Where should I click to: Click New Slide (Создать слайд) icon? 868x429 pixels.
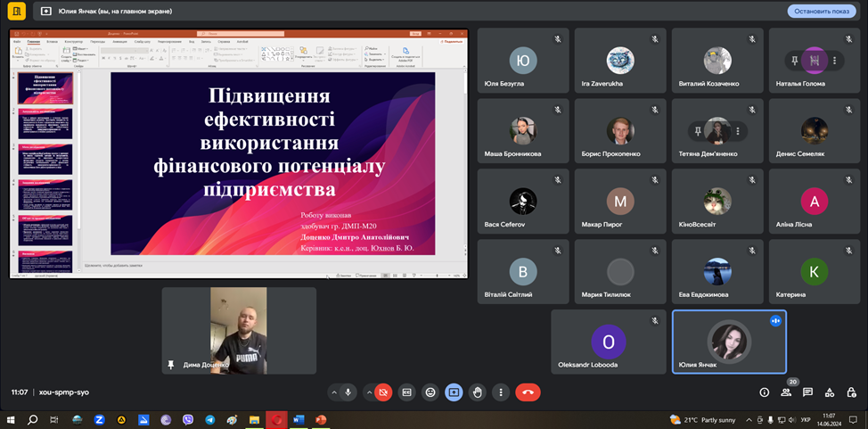pyautogui.click(x=65, y=53)
